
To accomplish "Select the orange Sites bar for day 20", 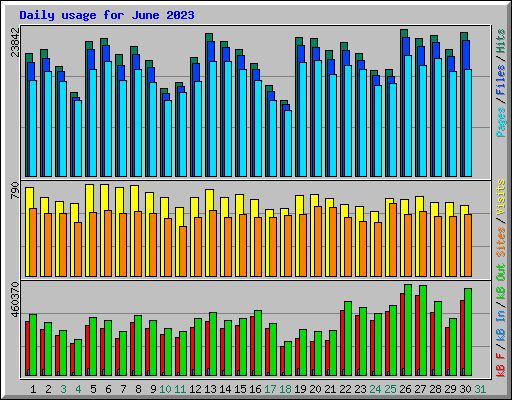I will (x=318, y=241).
